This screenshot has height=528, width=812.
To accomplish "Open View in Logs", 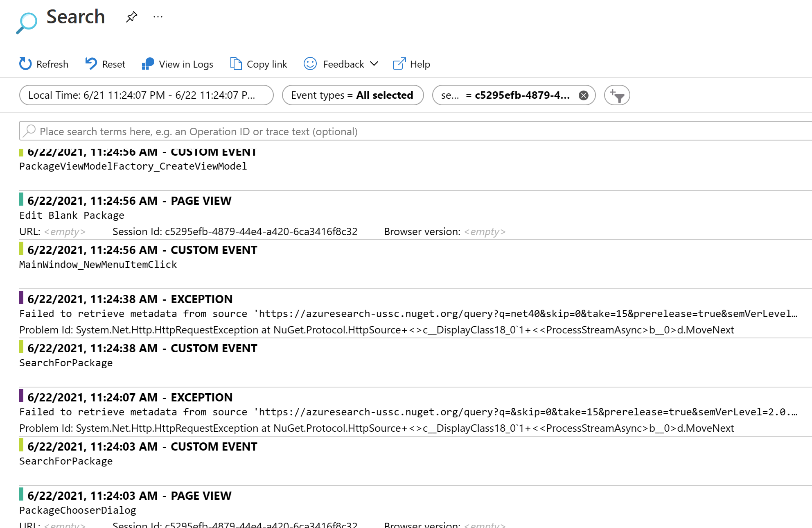I will point(178,64).
